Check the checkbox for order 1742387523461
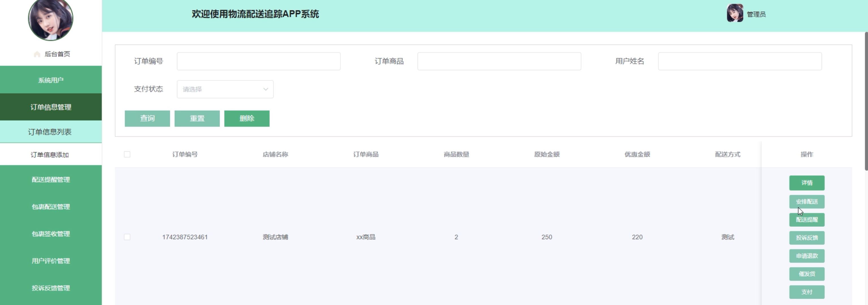 pyautogui.click(x=127, y=237)
